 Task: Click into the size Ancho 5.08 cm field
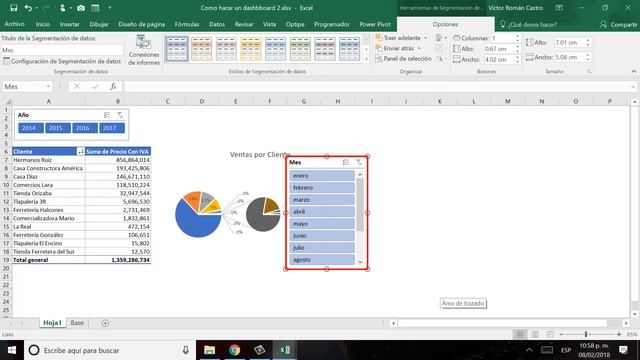coord(569,57)
